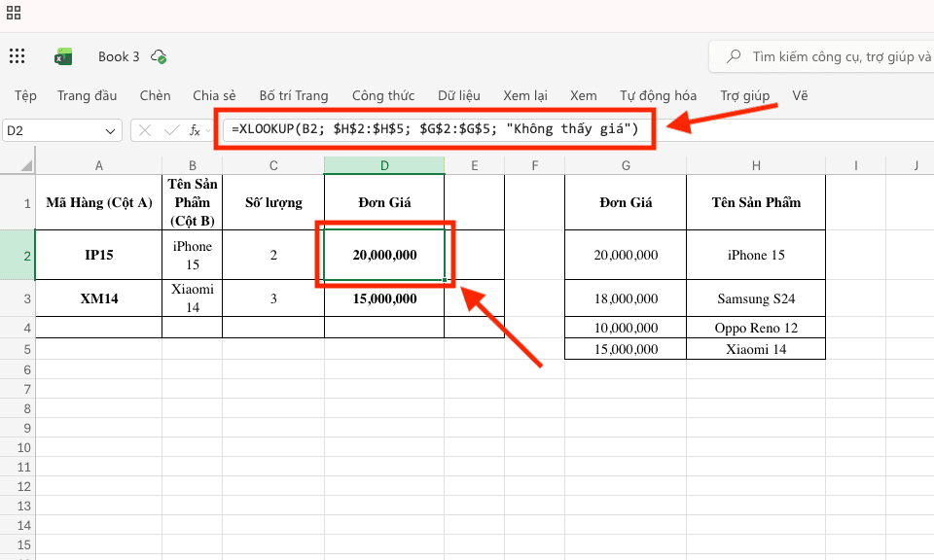
Task: Open the Chèn tab
Action: (155, 96)
